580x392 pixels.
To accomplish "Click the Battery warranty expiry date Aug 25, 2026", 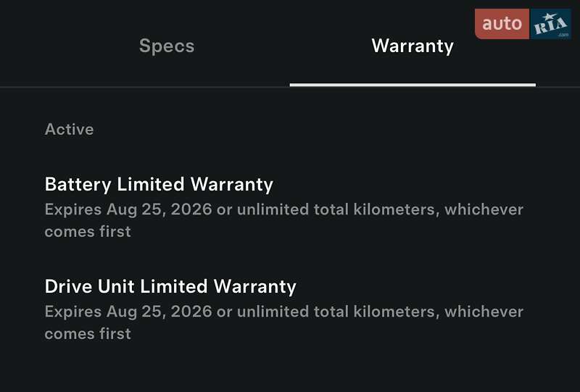I will (159, 210).
